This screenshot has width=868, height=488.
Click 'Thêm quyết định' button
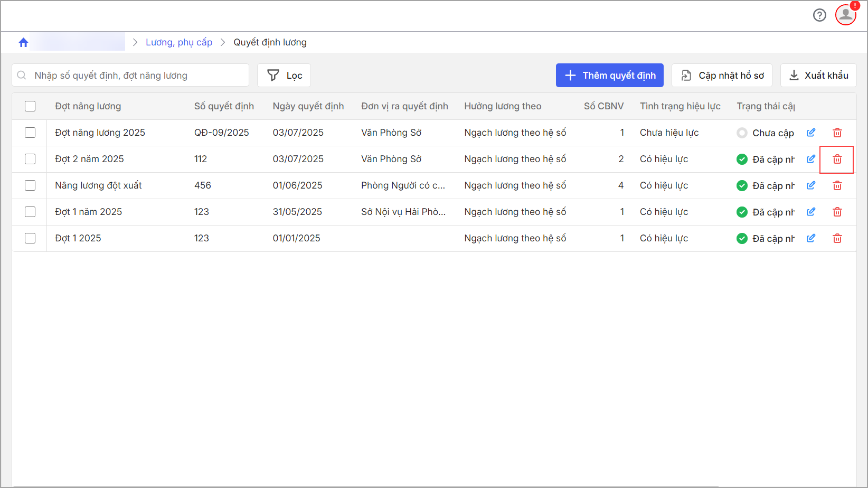[x=609, y=76]
